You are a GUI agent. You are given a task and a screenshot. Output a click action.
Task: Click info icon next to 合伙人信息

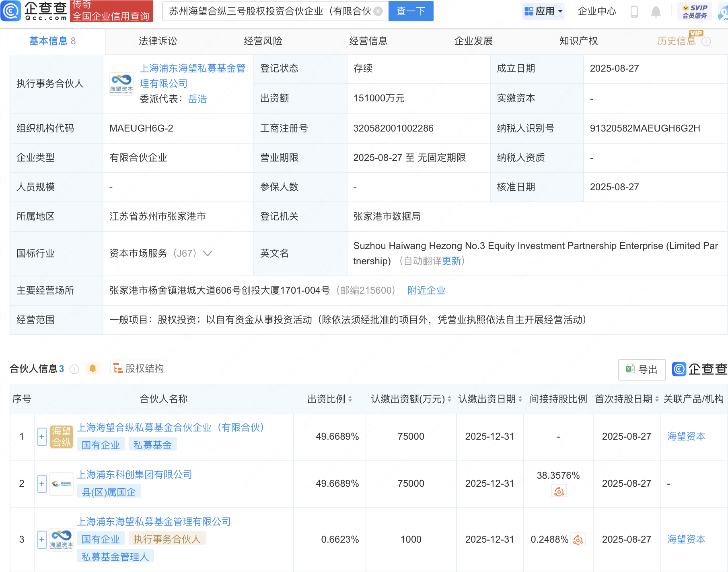[x=74, y=369]
